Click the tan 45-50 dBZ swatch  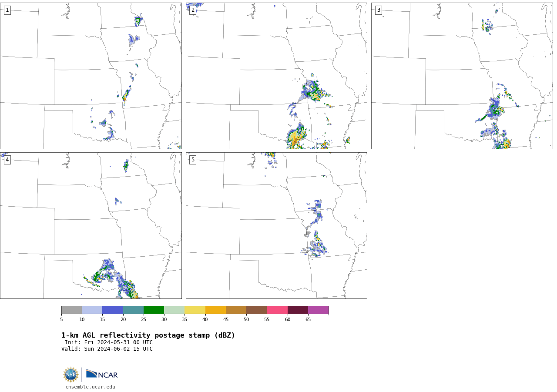click(236, 310)
